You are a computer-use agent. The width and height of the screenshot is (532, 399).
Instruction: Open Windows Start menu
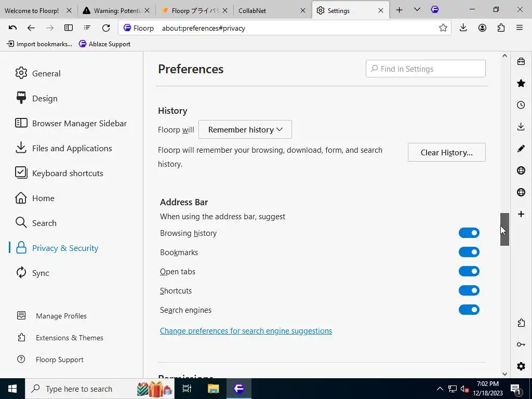(12, 389)
